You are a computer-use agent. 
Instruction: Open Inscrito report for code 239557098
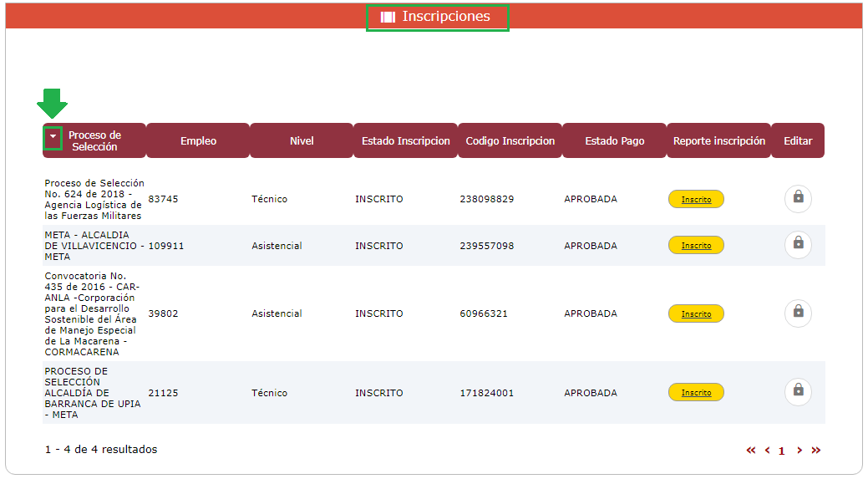pos(696,245)
